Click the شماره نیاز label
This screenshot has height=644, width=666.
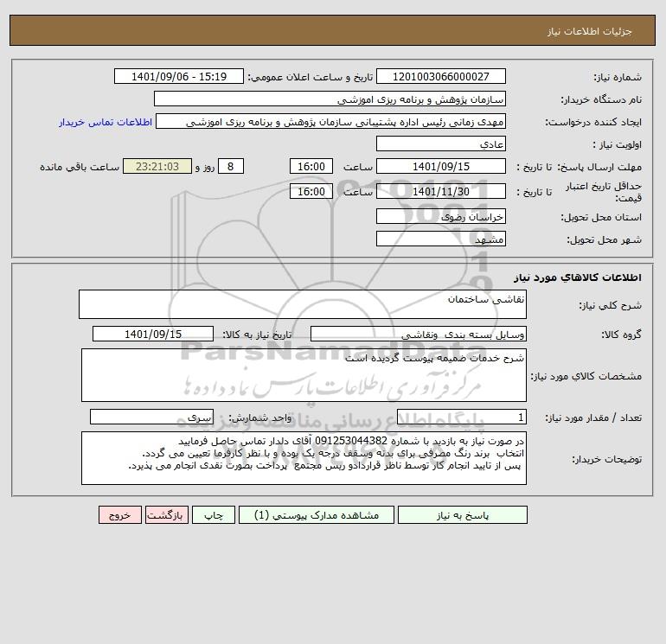pos(618,77)
